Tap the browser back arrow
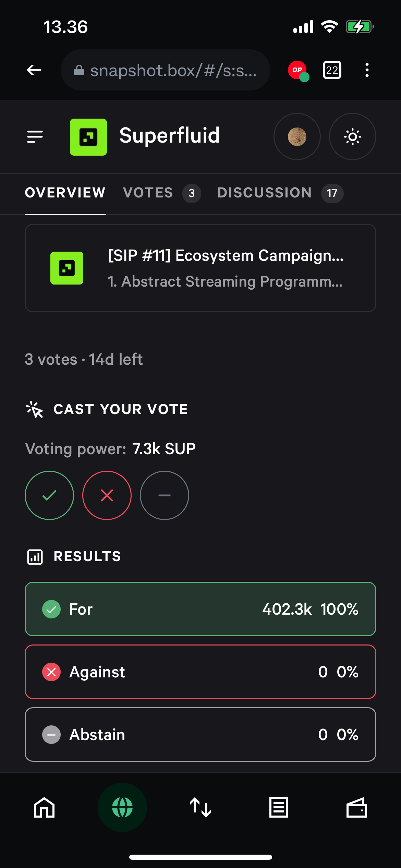Viewport: 401px width, 868px height. pyautogui.click(x=34, y=70)
